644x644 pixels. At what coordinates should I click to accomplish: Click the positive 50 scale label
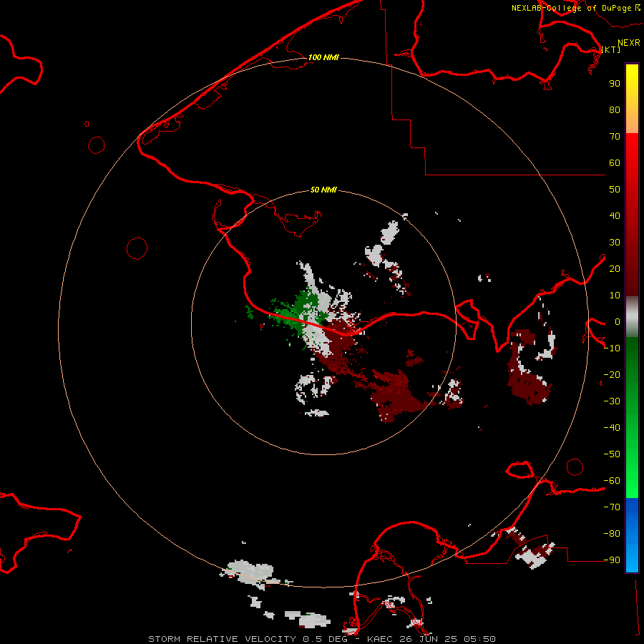(x=615, y=190)
